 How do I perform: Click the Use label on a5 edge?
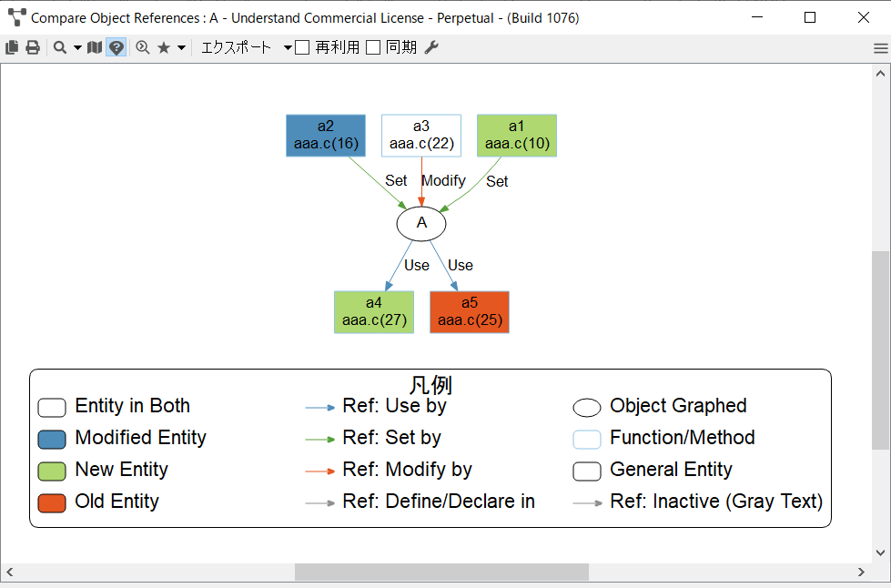461,265
